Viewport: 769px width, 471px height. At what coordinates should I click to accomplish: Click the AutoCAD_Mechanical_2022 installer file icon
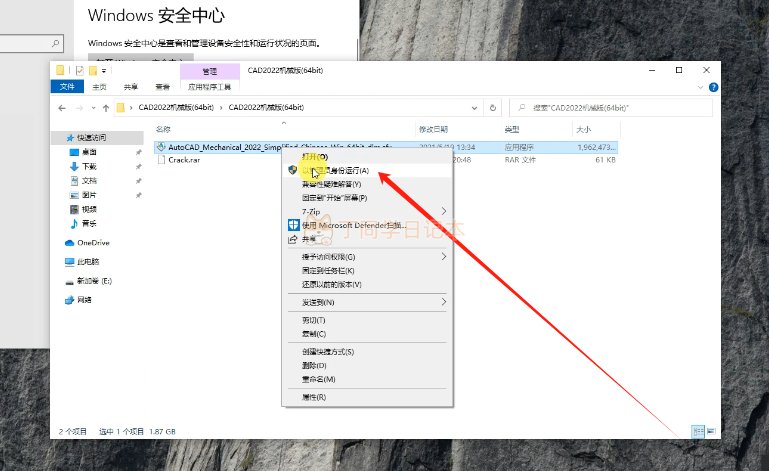pyautogui.click(x=161, y=147)
